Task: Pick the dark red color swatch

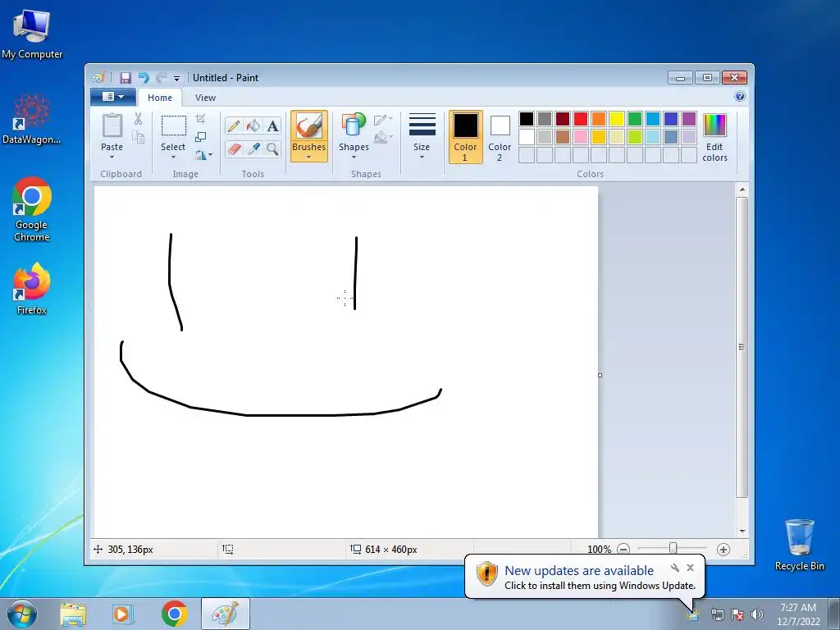Action: point(563,119)
